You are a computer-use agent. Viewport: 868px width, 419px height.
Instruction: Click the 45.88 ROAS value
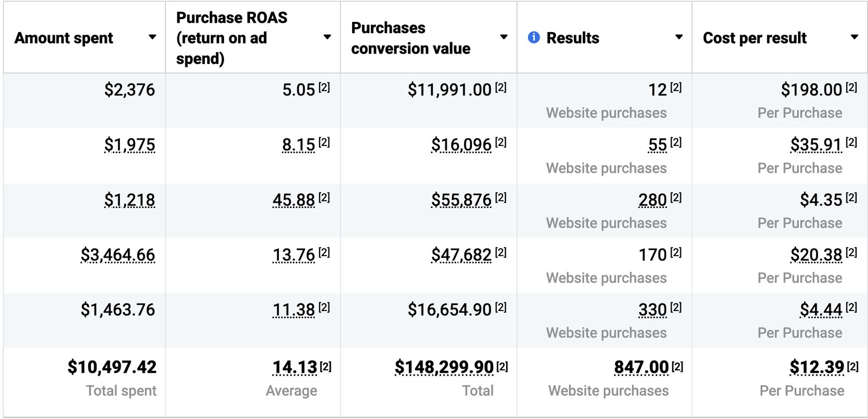(x=293, y=200)
